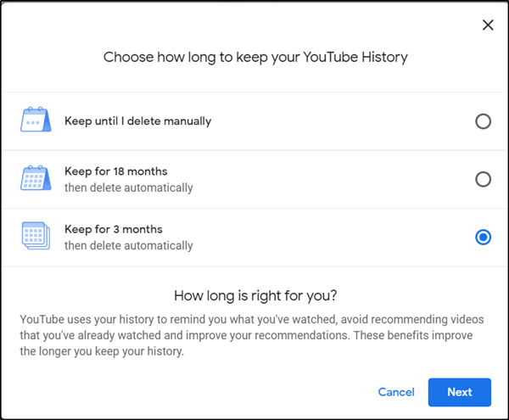Screen dimensions: 509x420
Task: Click 'then delete automatically' under 3 months
Action: 128,246
